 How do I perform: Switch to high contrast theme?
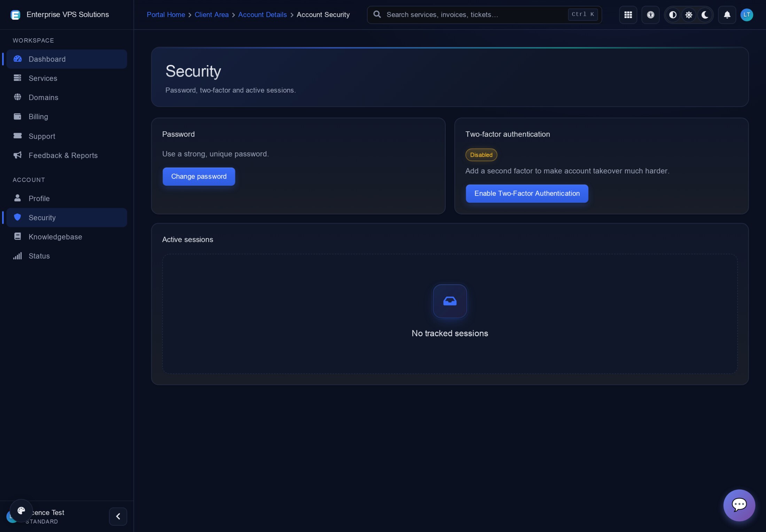pos(673,15)
